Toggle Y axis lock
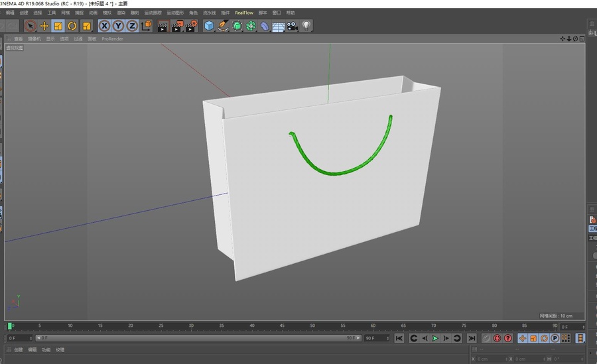597x364 pixels. tap(118, 26)
